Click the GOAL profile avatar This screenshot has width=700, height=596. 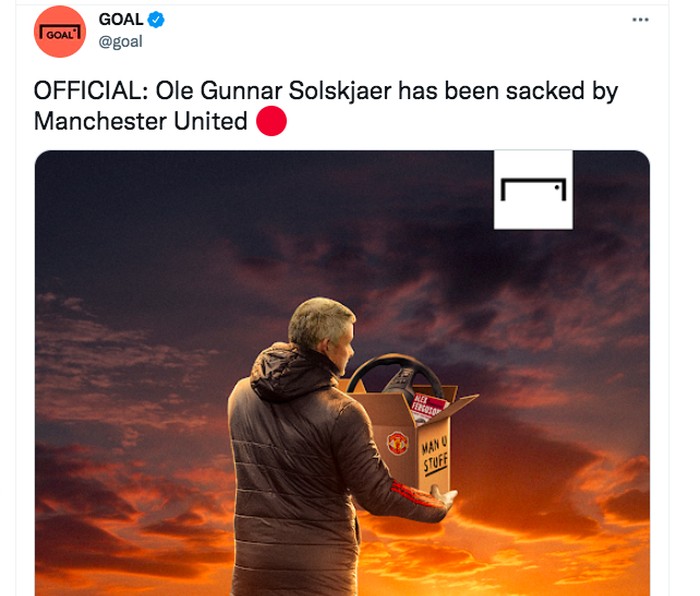click(x=60, y=32)
